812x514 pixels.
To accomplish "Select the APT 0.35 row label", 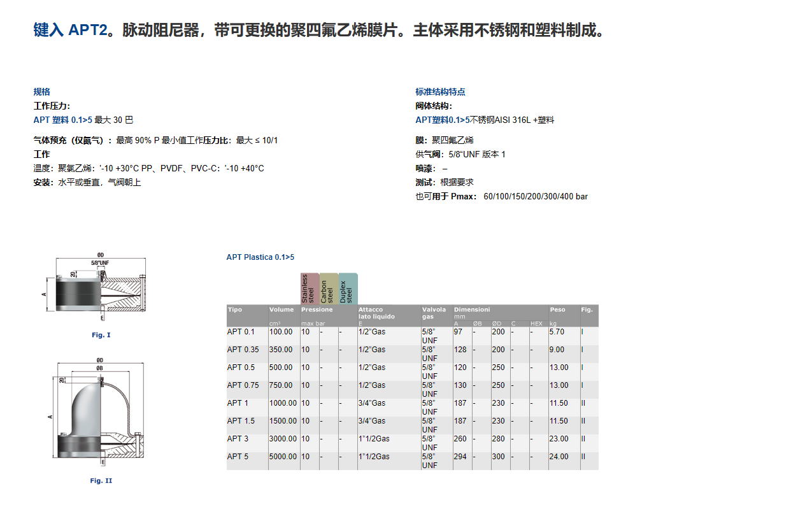I will tap(243, 350).
